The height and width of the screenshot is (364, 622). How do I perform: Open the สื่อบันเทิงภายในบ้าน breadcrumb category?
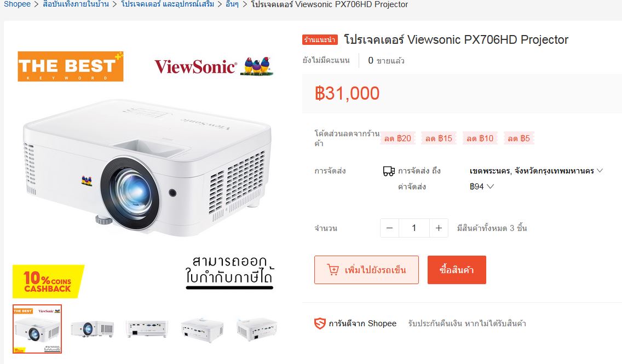click(x=76, y=4)
